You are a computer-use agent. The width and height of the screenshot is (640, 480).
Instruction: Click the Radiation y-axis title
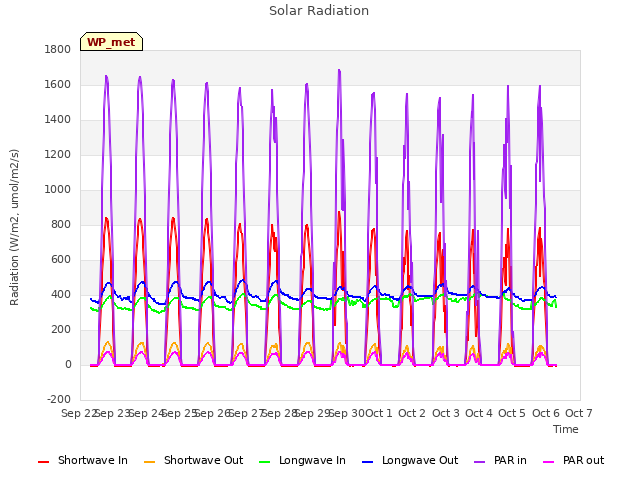coord(14,227)
